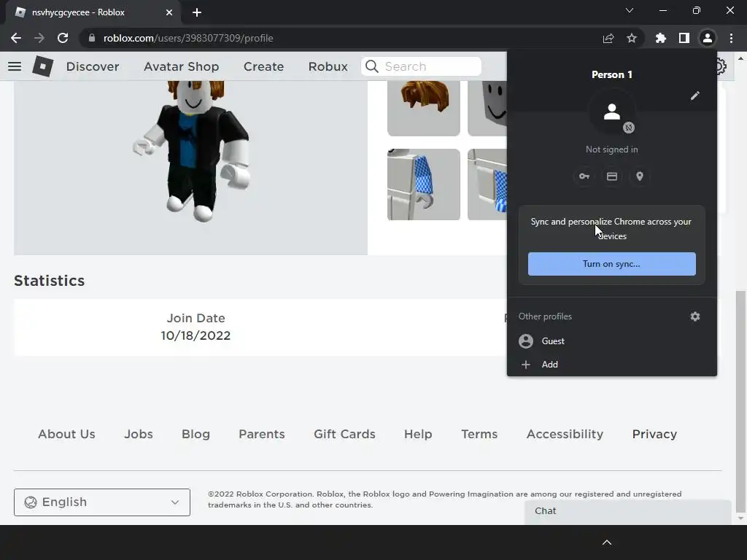Open the Discover page
This screenshot has height=560, width=747.
(x=93, y=66)
